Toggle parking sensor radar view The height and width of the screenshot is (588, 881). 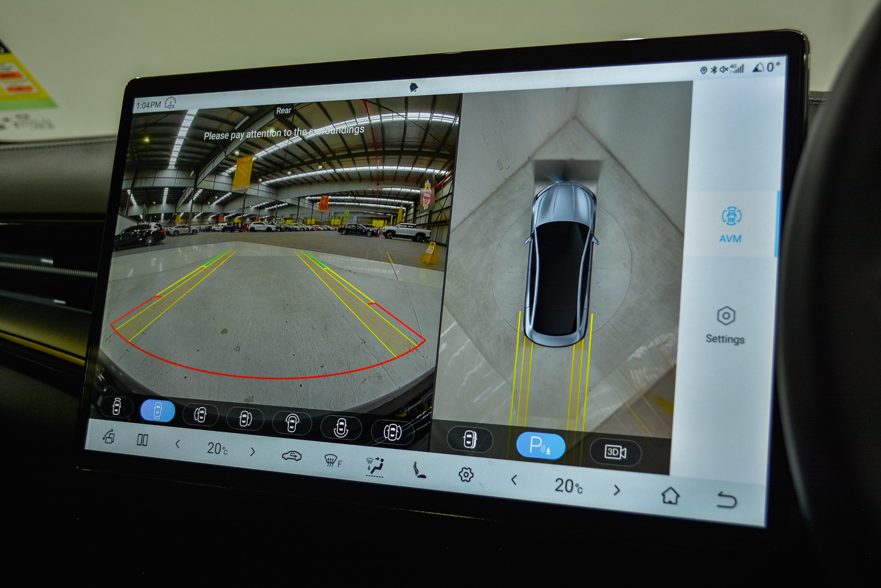coord(540,446)
